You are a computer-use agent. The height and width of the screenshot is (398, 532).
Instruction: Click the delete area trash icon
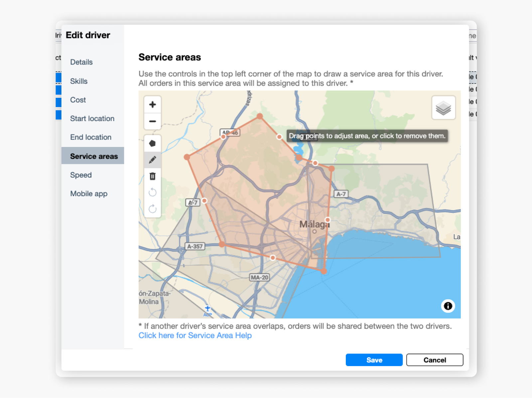pos(152,176)
